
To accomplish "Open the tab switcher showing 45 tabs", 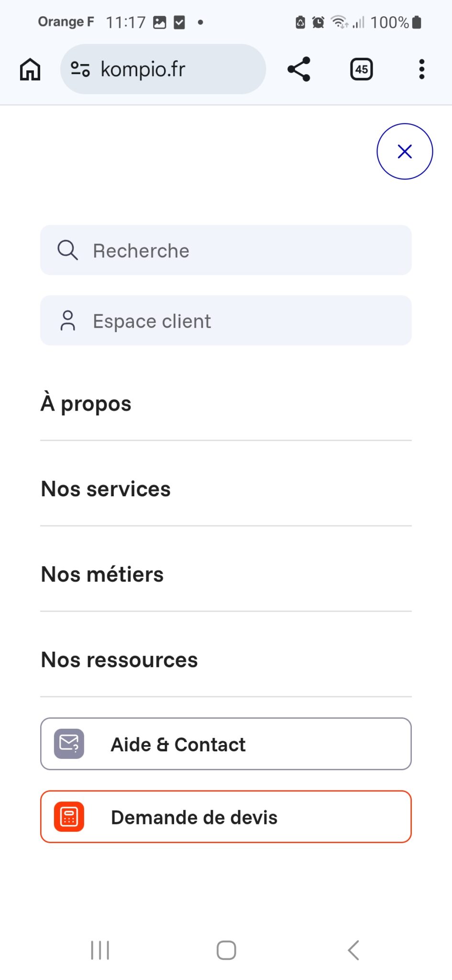I will click(x=362, y=69).
